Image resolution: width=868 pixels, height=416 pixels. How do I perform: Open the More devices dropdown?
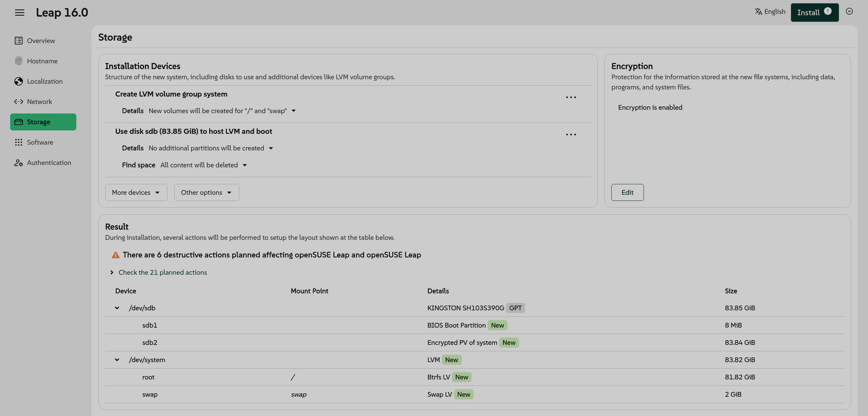click(136, 192)
